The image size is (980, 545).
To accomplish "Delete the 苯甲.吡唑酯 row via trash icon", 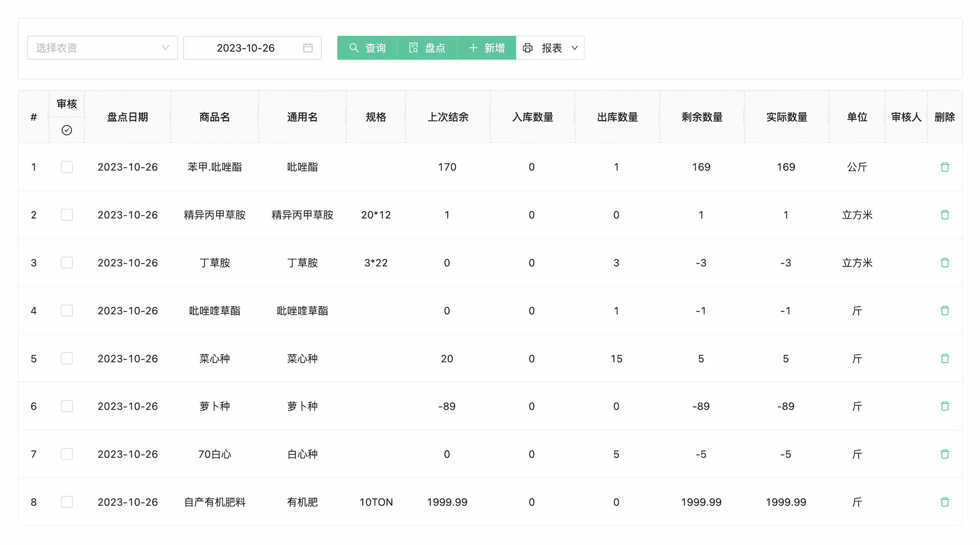I will pos(945,167).
